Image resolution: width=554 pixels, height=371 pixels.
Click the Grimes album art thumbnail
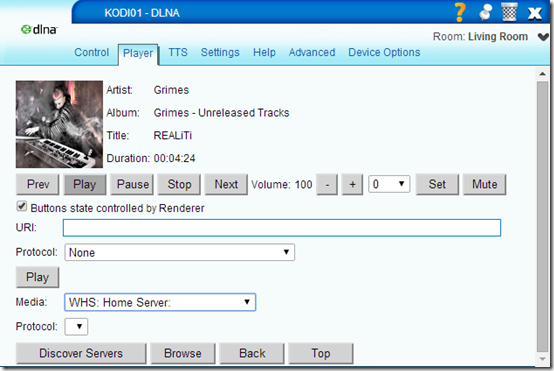(59, 124)
